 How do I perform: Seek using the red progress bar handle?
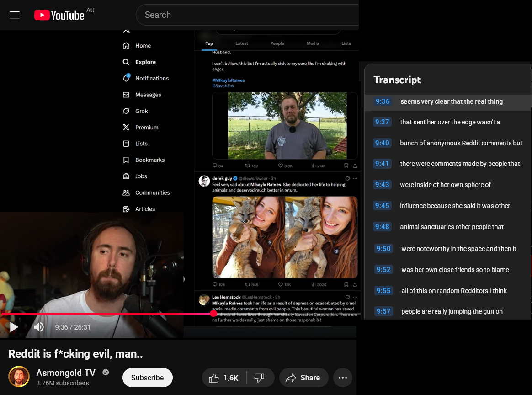pos(213,314)
